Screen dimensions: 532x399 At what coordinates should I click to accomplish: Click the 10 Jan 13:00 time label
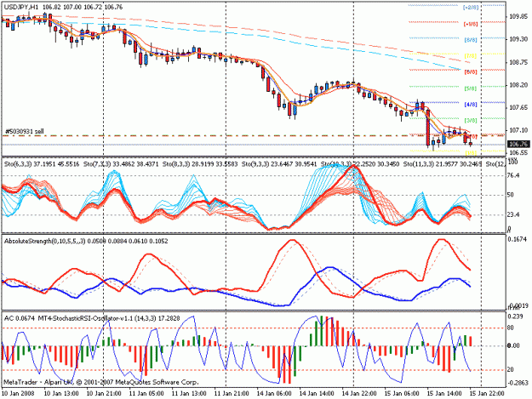(x=61, y=393)
